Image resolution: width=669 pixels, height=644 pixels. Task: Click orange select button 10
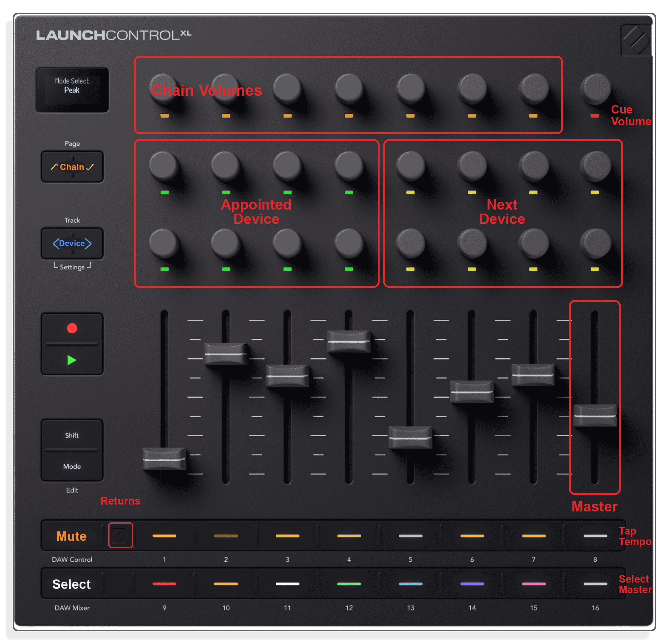[226, 584]
